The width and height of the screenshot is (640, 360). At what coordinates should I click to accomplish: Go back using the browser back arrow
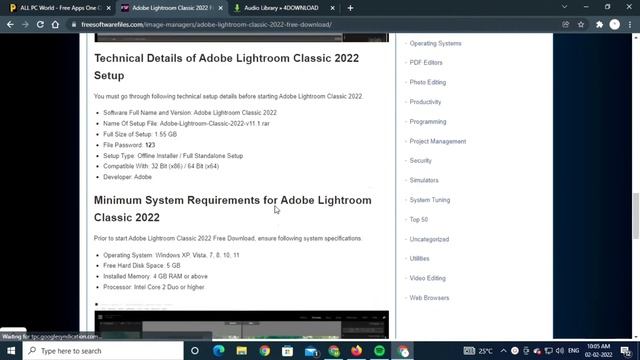(10, 24)
